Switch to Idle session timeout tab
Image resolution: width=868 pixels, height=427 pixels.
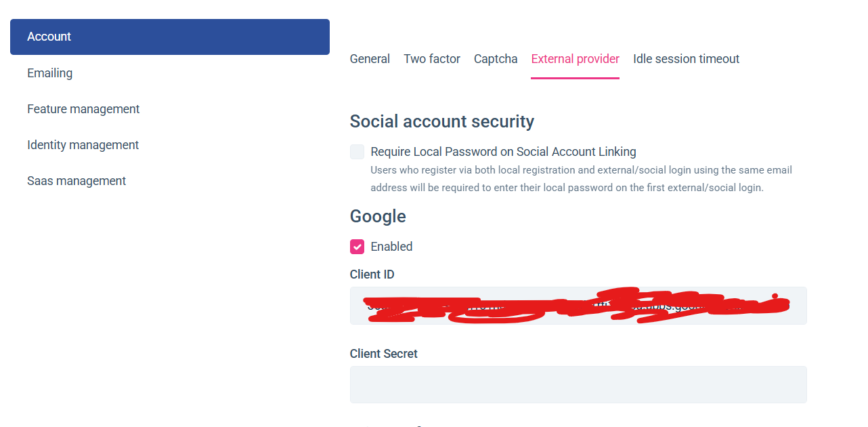click(x=686, y=59)
